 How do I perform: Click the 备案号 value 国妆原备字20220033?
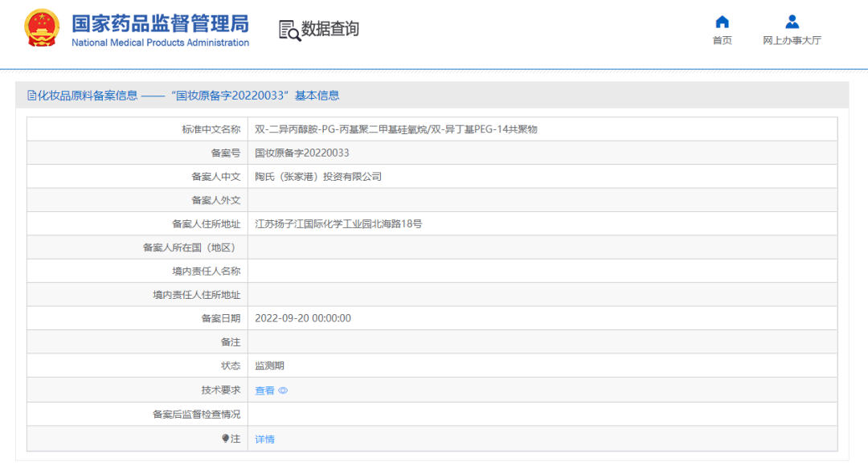pos(301,153)
